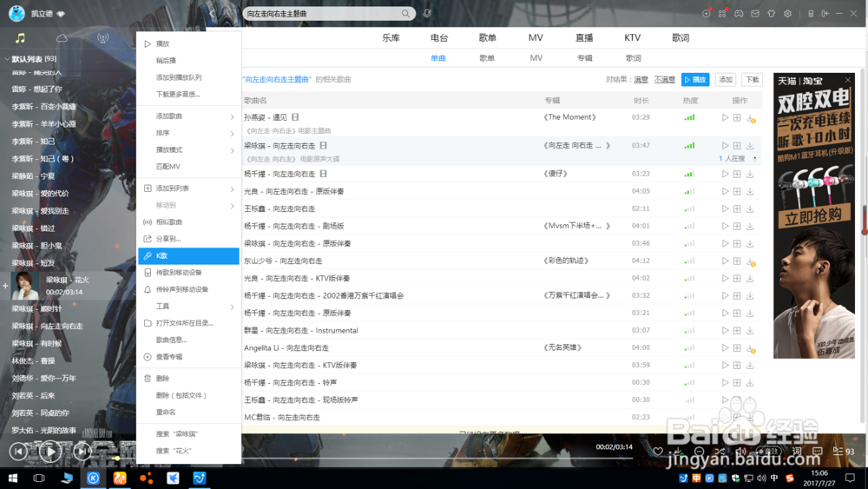Click the blue 播放 all button

click(x=695, y=80)
